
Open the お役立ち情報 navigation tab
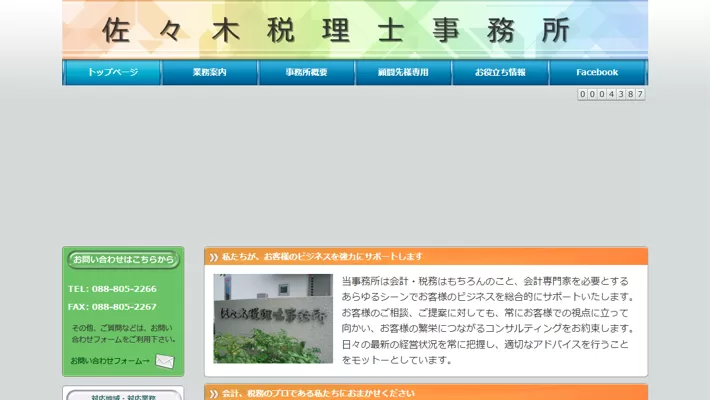[500, 73]
